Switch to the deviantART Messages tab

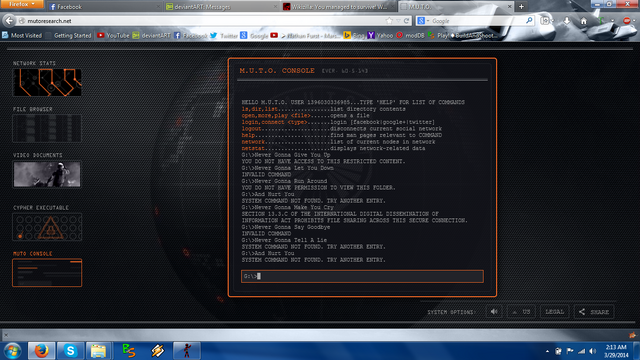click(220, 7)
